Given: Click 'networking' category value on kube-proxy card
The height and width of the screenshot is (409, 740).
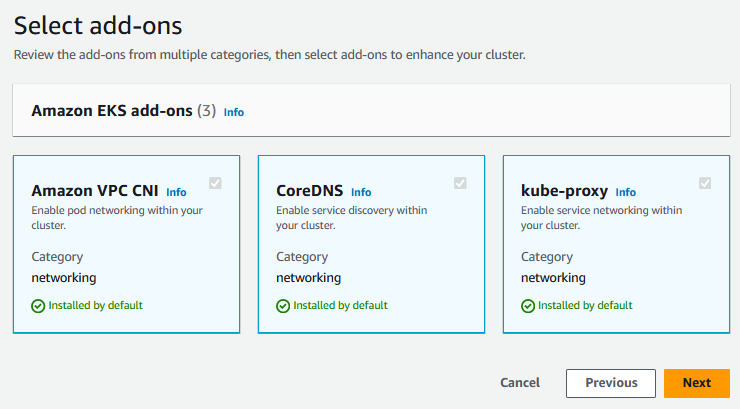Looking at the screenshot, I should [553, 278].
